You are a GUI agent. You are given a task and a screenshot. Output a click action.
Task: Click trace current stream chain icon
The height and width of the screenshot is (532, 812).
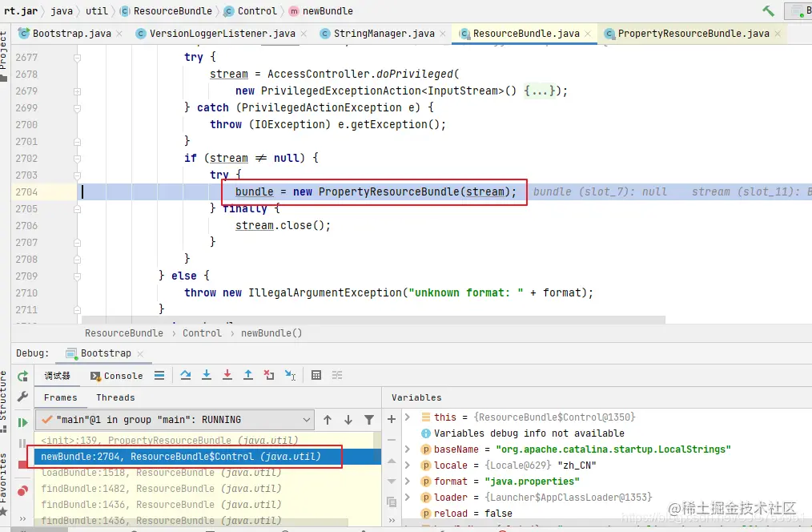click(337, 376)
